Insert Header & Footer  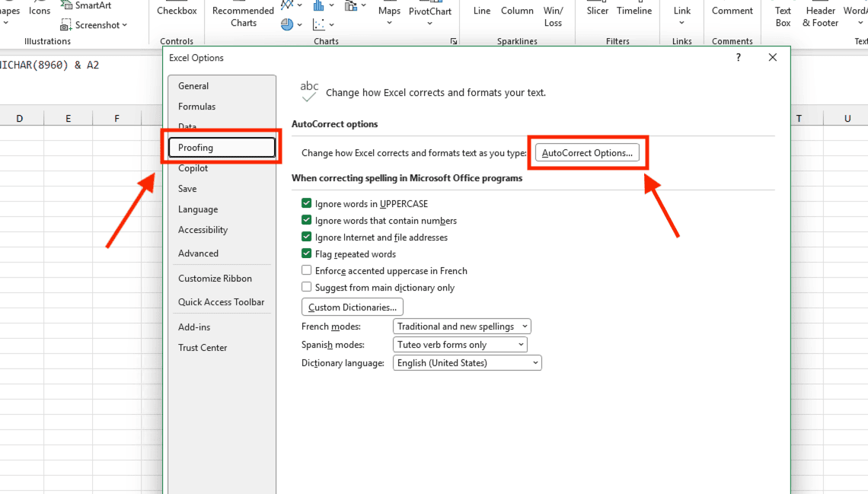820,15
